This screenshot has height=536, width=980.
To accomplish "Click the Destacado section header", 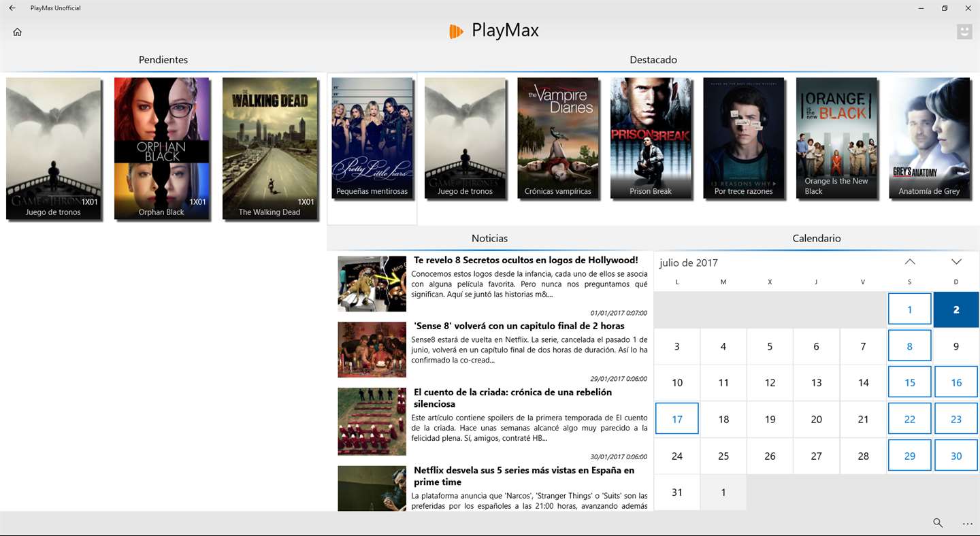I will (653, 60).
